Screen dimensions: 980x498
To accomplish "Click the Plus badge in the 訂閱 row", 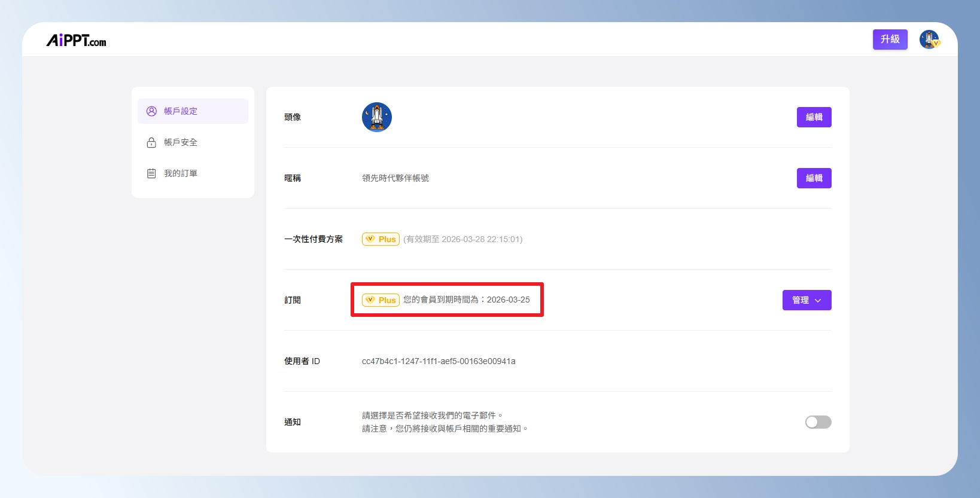I will (381, 300).
